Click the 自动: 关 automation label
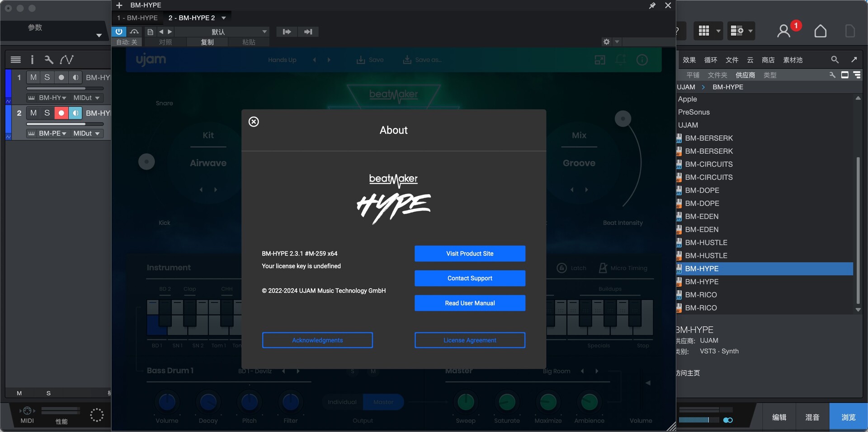This screenshot has height=432, width=868. point(127,42)
